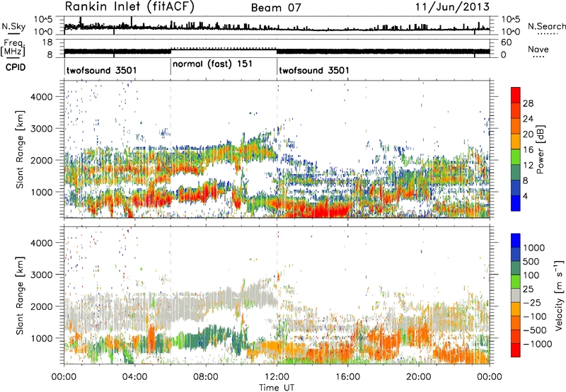Click the gray segment of the Velocity color bar
The image size is (566, 392).
(x=516, y=295)
